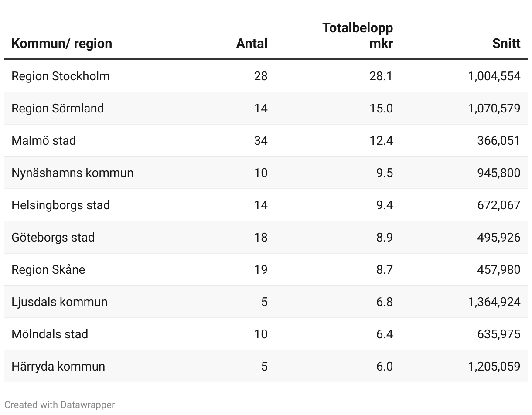Click the 'Kommun/ region' column header
Viewport: 532px width, 415px height.
pos(61,44)
